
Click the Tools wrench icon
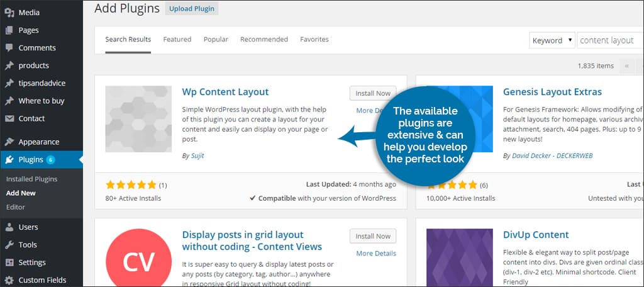click(9, 245)
